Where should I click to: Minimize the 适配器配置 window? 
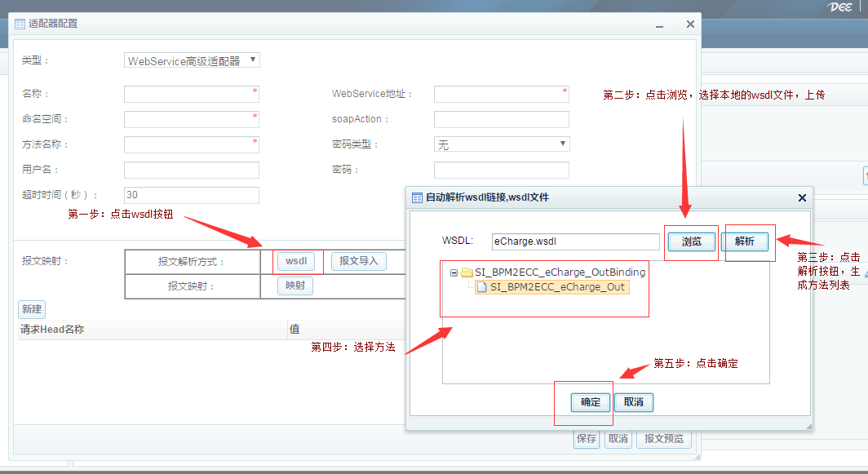click(x=659, y=25)
